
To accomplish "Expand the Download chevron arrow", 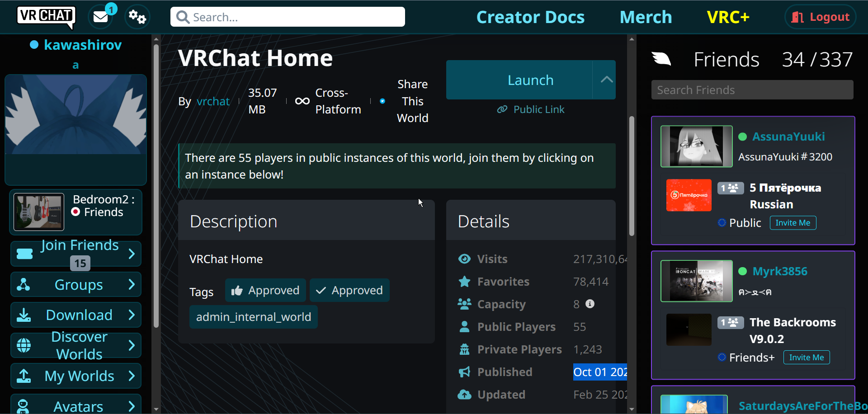I will coord(132,315).
